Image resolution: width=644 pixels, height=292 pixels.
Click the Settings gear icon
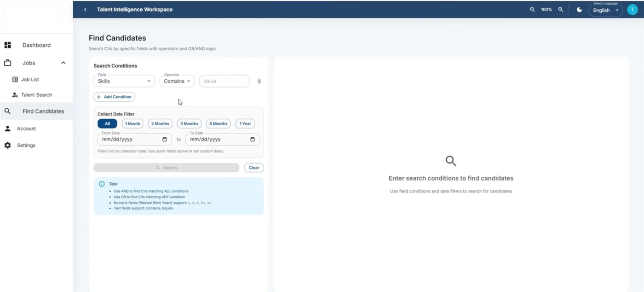(x=7, y=145)
